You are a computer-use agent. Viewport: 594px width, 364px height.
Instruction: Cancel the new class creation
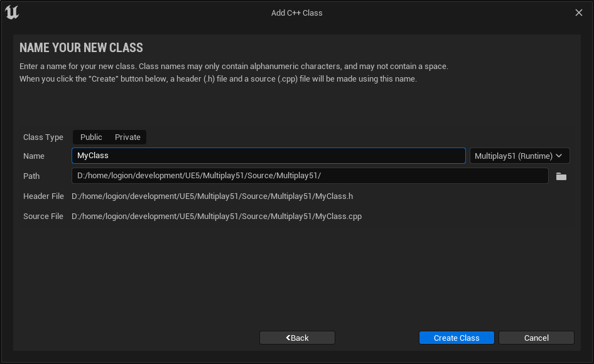pos(536,338)
